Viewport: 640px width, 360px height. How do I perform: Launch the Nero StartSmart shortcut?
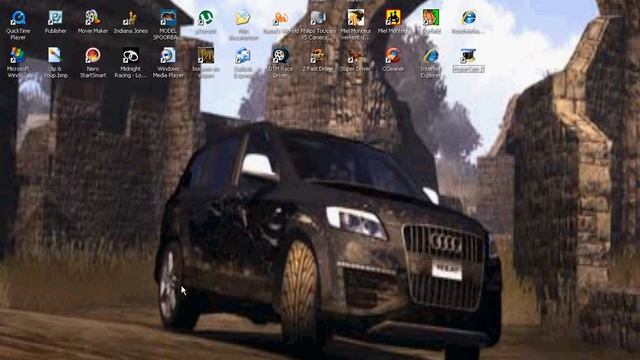point(93,56)
